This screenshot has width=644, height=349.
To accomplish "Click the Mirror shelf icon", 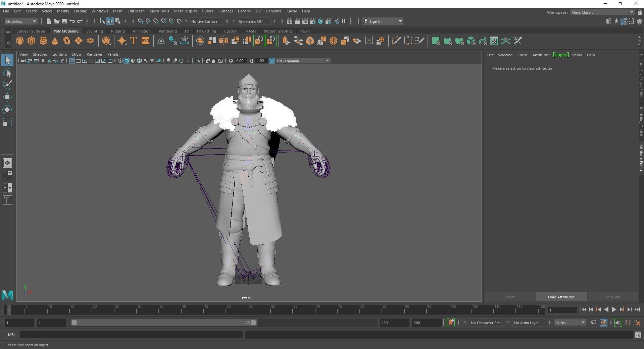I will 224,41.
